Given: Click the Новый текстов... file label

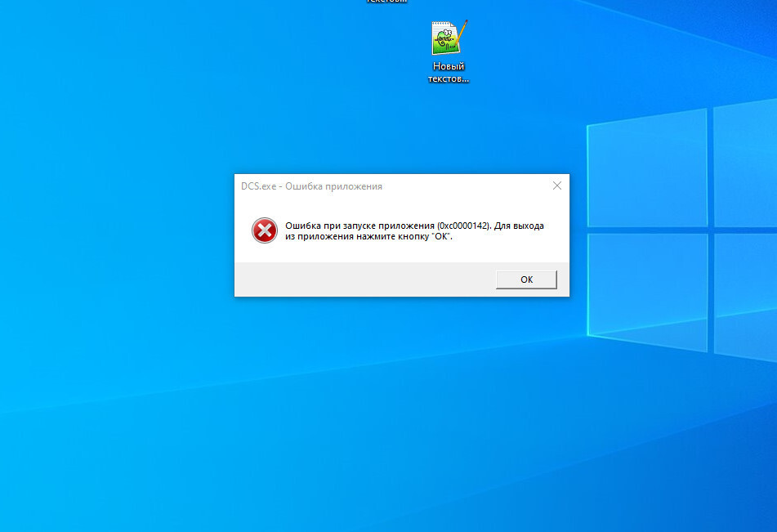Looking at the screenshot, I should (x=449, y=73).
